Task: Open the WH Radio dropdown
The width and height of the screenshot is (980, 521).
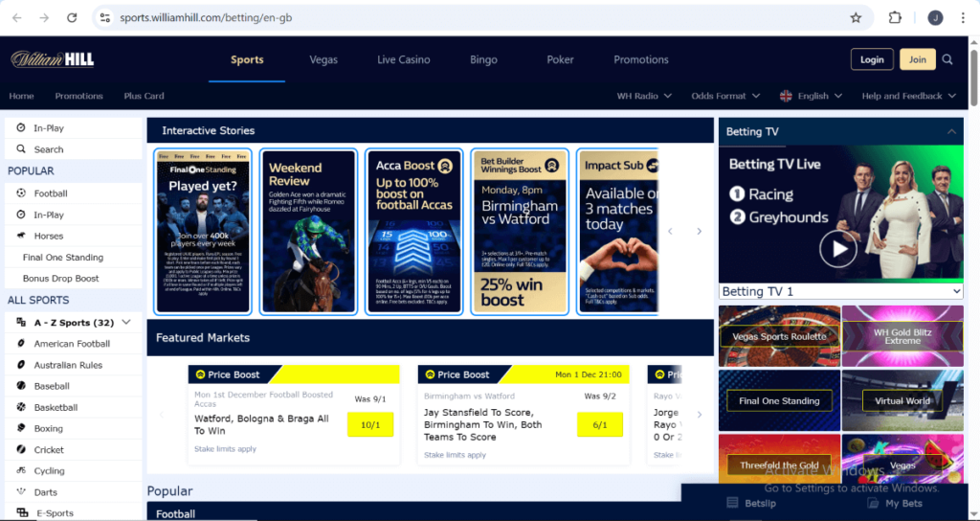Action: click(644, 96)
